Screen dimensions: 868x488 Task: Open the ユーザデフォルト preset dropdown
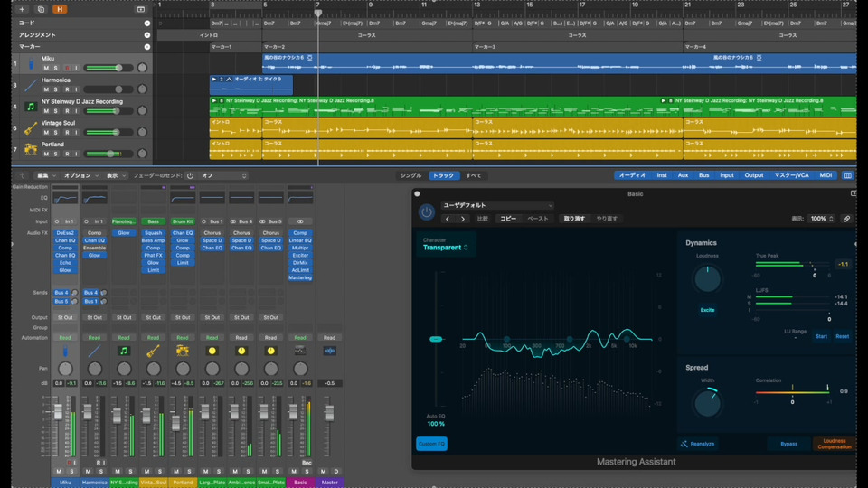[x=497, y=205]
